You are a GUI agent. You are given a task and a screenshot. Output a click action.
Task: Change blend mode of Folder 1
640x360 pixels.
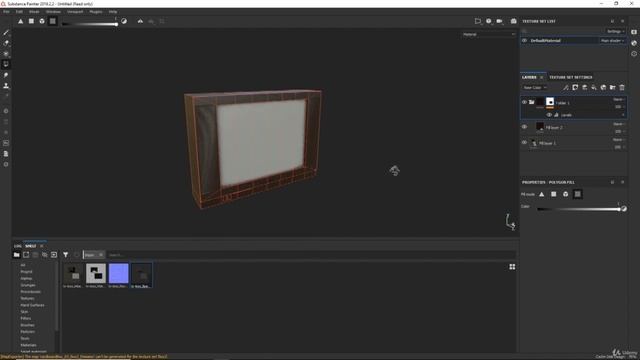pyautogui.click(x=619, y=99)
